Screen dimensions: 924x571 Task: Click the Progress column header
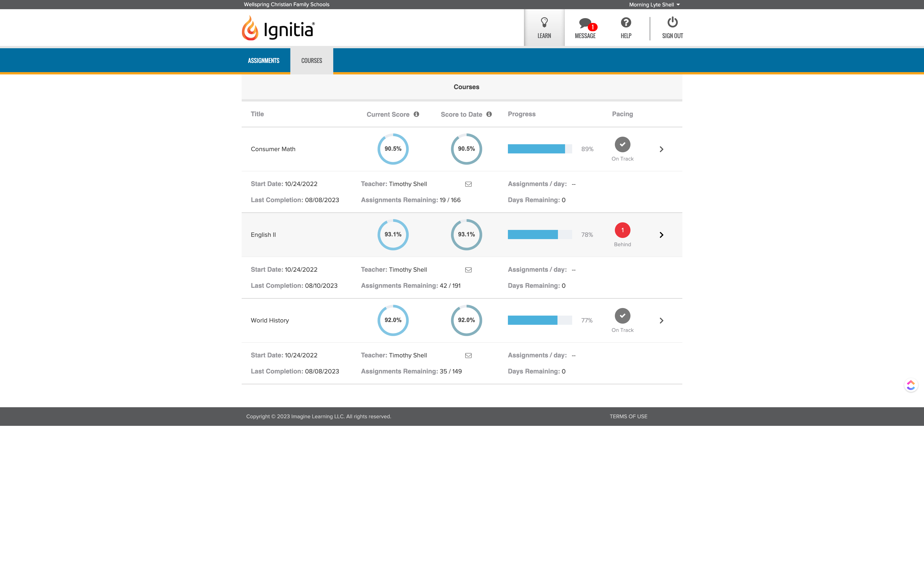pyautogui.click(x=521, y=114)
